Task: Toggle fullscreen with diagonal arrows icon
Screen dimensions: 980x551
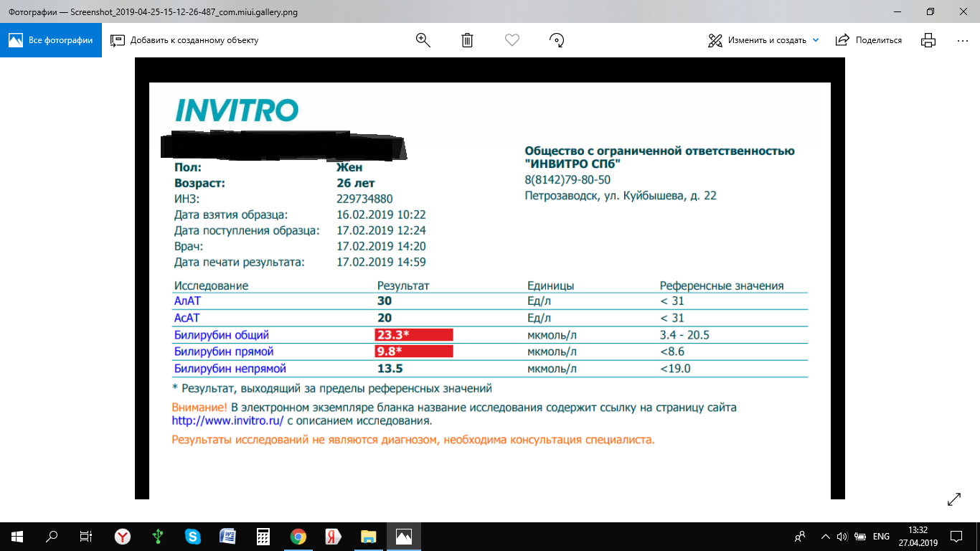Action: point(954,499)
